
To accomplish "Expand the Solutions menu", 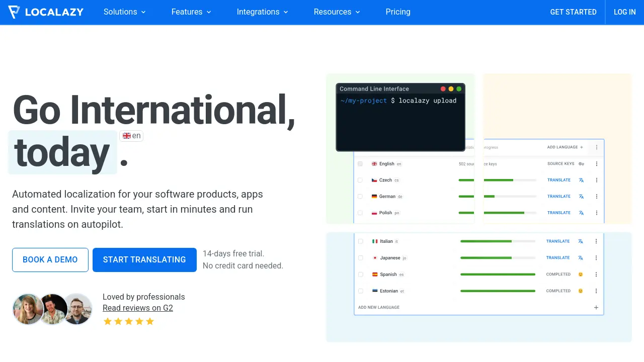I will (125, 12).
